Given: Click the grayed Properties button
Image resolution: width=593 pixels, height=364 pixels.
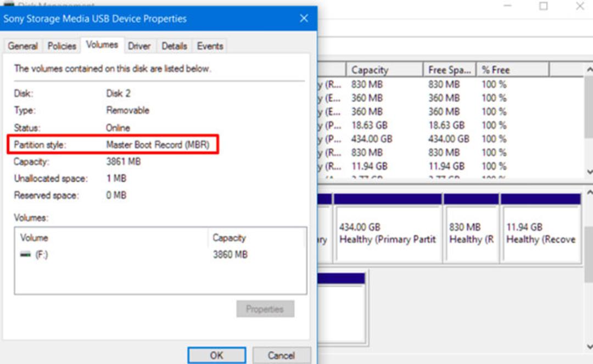Looking at the screenshot, I should tap(265, 309).
